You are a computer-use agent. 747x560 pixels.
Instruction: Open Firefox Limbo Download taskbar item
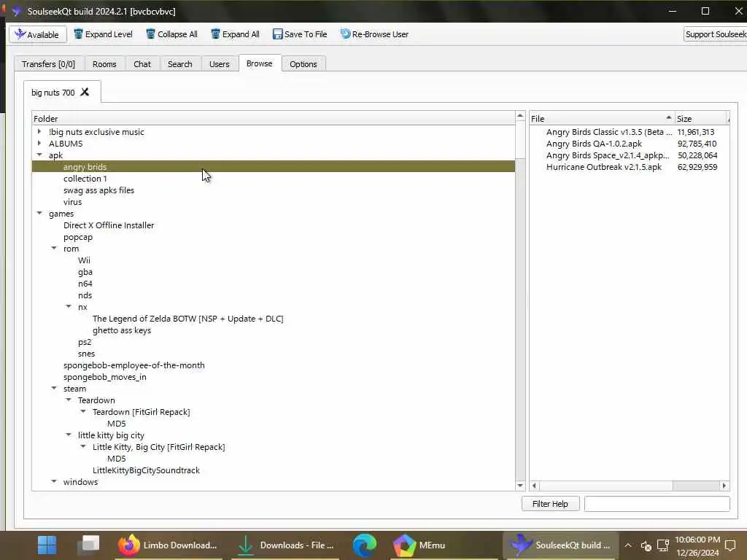pos(169,545)
